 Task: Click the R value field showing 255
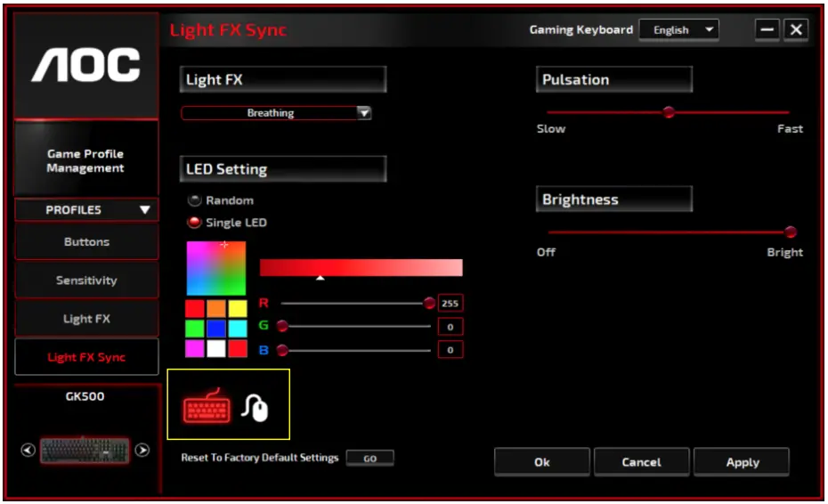point(451,304)
